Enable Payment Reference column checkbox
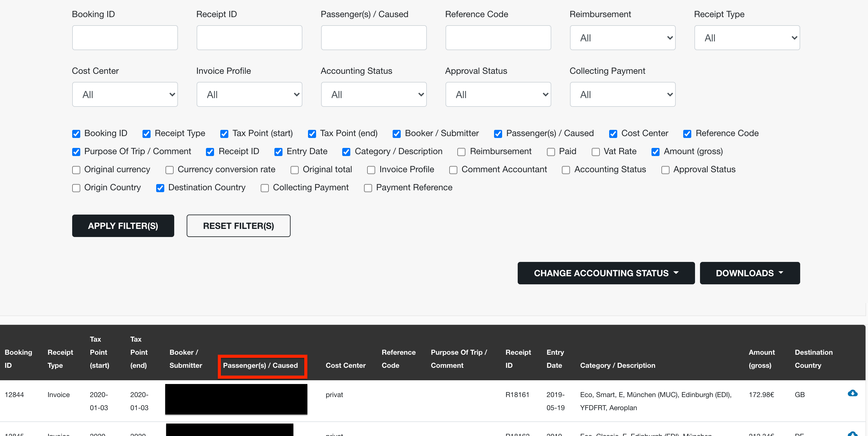 click(368, 188)
